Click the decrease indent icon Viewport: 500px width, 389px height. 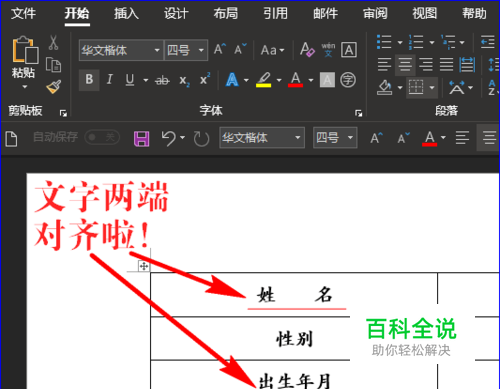pos(488,42)
